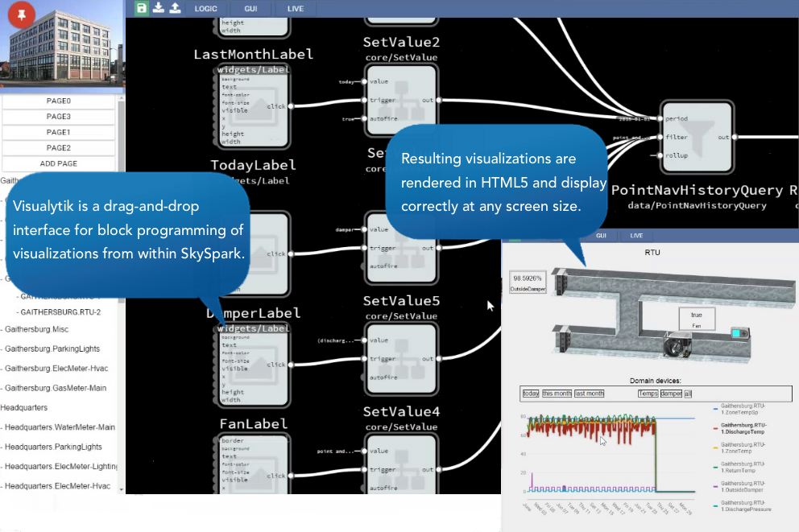Select the SetValue4 block icon
The width and height of the screenshot is (799, 532).
click(402, 464)
